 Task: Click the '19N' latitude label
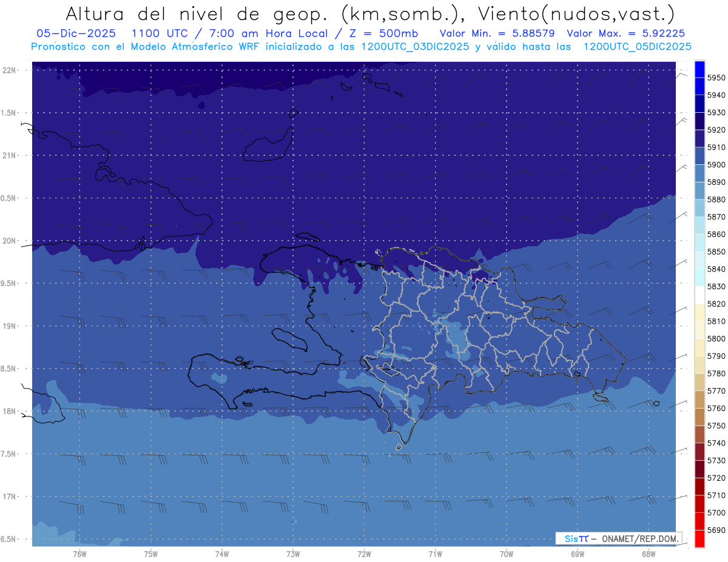click(x=8, y=326)
